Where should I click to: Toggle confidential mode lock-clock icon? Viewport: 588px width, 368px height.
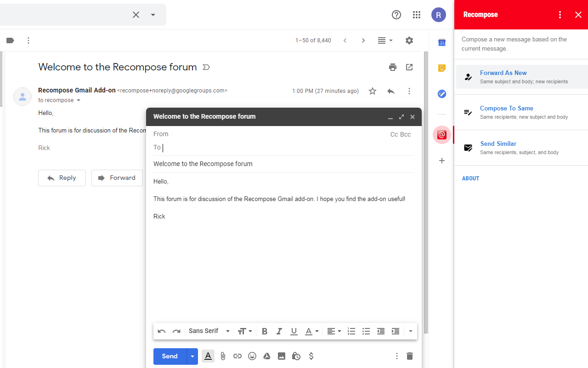click(x=296, y=356)
